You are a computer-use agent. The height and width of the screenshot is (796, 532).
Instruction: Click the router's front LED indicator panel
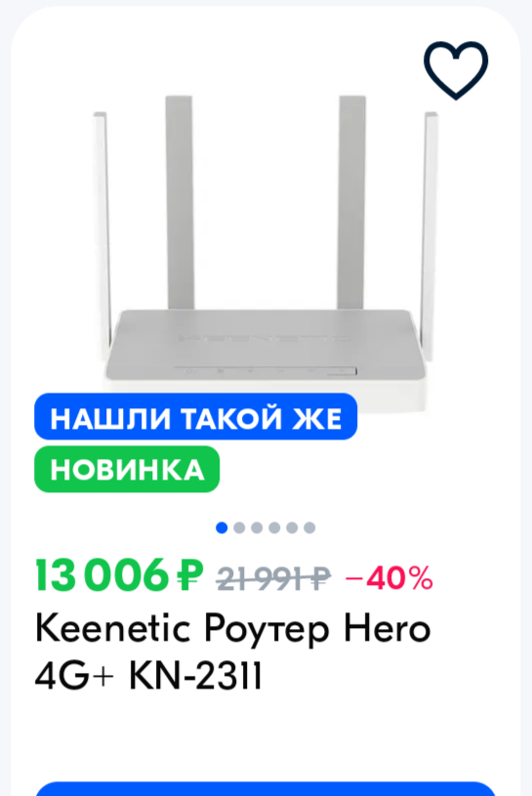[266, 371]
